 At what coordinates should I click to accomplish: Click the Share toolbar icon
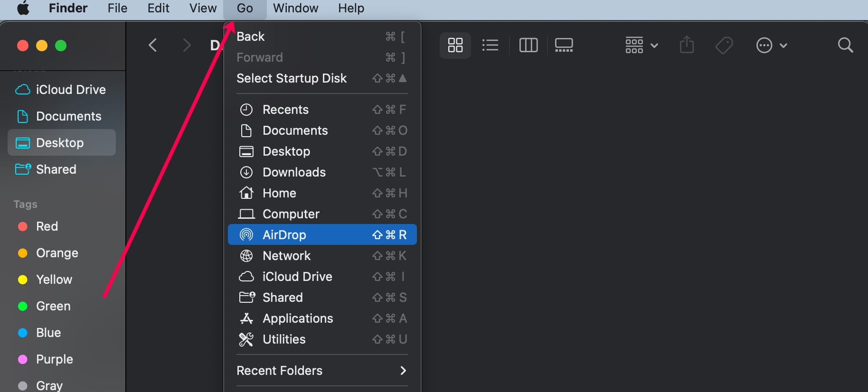[x=687, y=46]
